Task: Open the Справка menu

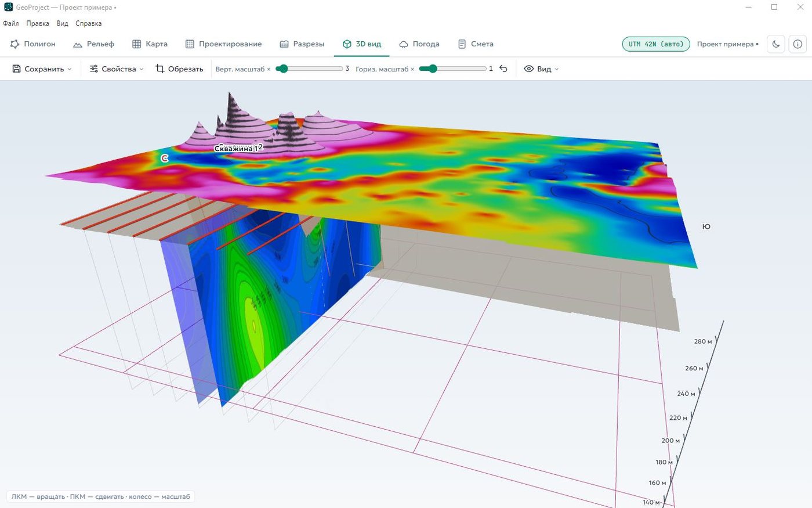Action: [89, 24]
